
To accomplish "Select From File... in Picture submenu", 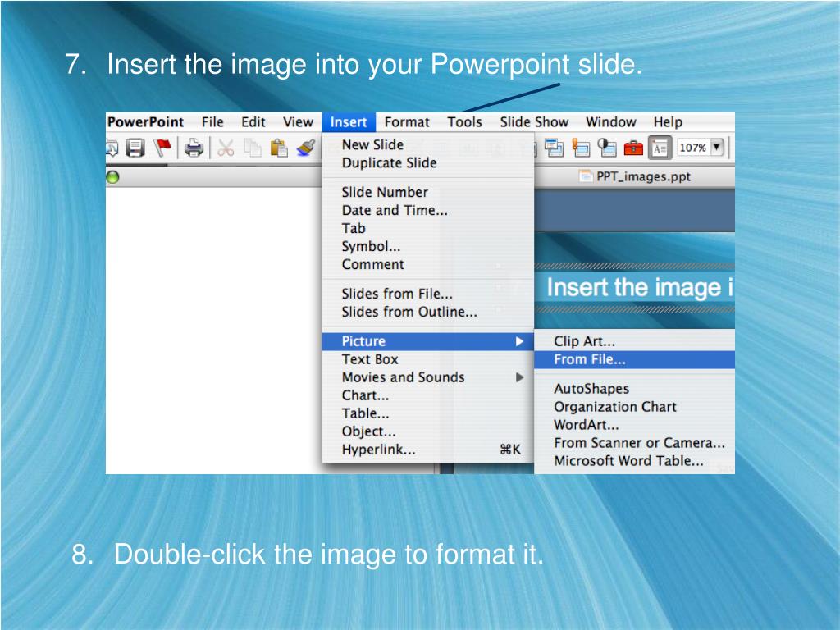I will (634, 359).
